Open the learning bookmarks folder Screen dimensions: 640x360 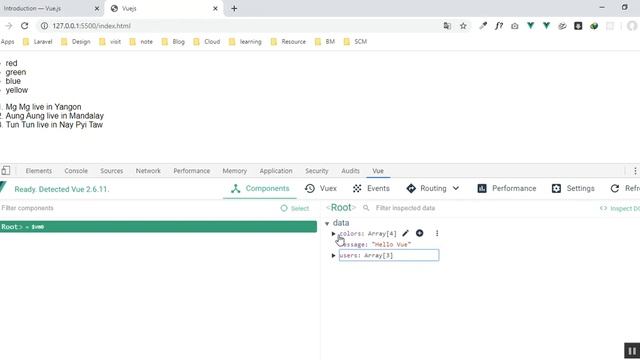tap(245, 42)
